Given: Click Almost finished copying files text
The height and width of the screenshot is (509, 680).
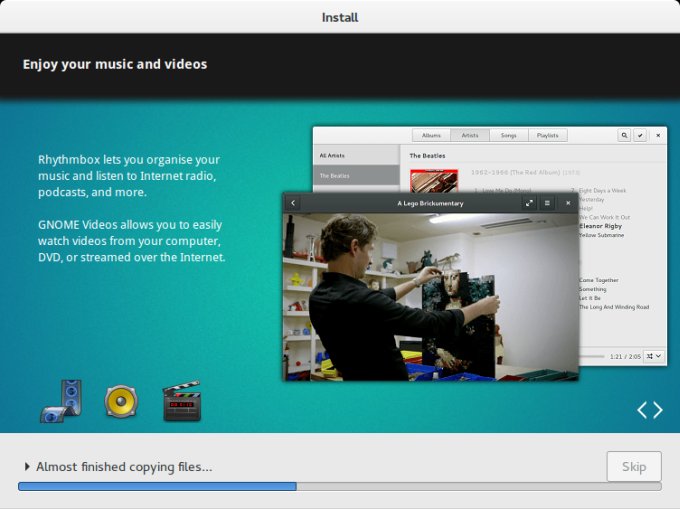Looking at the screenshot, I should 124,467.
